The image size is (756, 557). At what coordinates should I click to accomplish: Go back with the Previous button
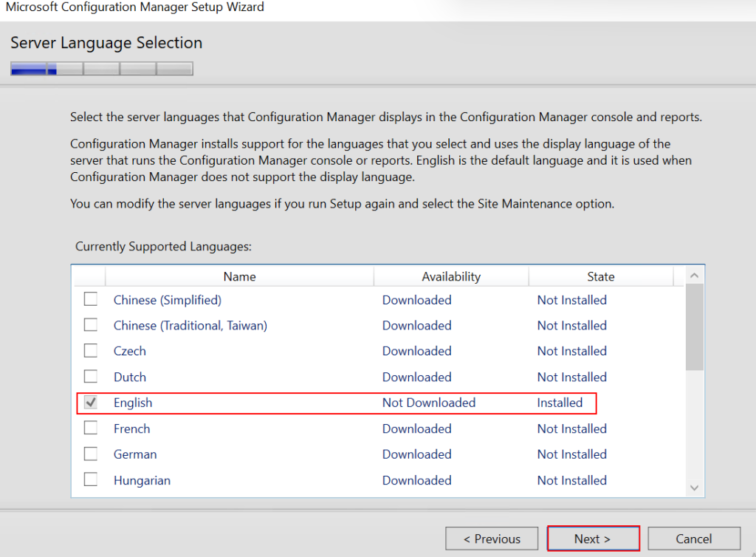(492, 539)
